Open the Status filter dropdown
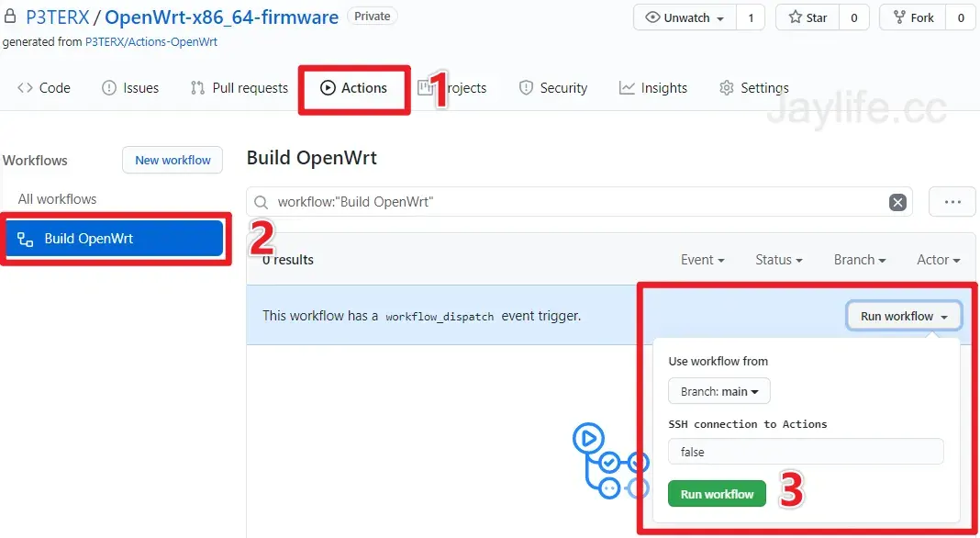This screenshot has height=538, width=980. pyautogui.click(x=778, y=260)
